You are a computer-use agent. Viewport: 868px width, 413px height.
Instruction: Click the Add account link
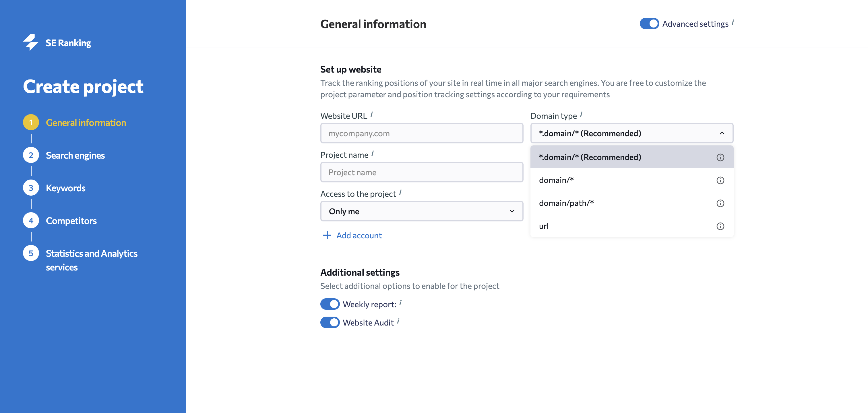pos(359,235)
